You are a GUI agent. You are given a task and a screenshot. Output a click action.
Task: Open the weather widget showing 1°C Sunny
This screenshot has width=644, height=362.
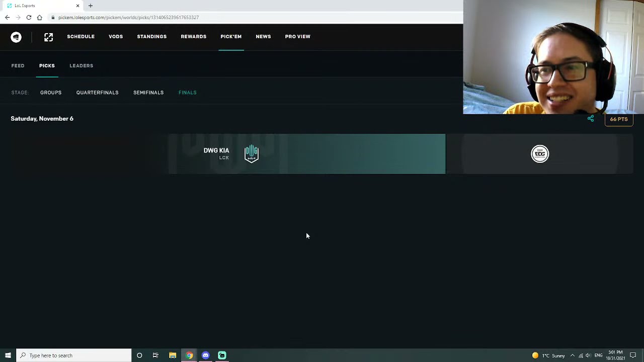click(x=548, y=355)
